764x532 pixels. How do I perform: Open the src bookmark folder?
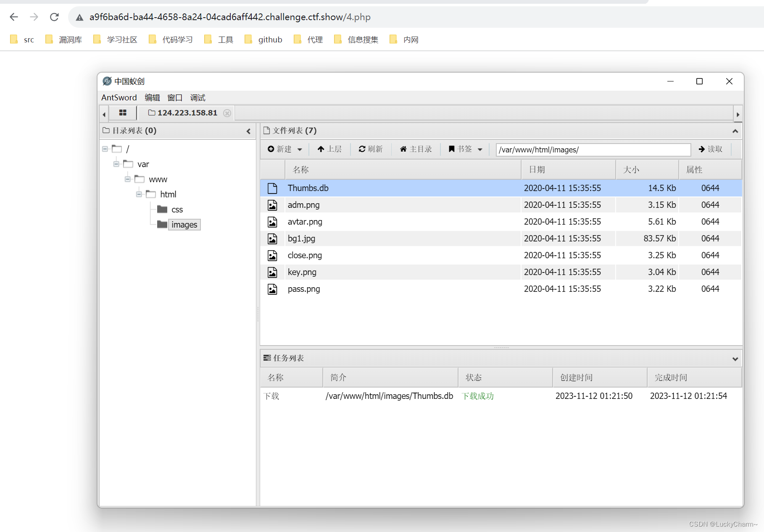[x=22, y=39]
